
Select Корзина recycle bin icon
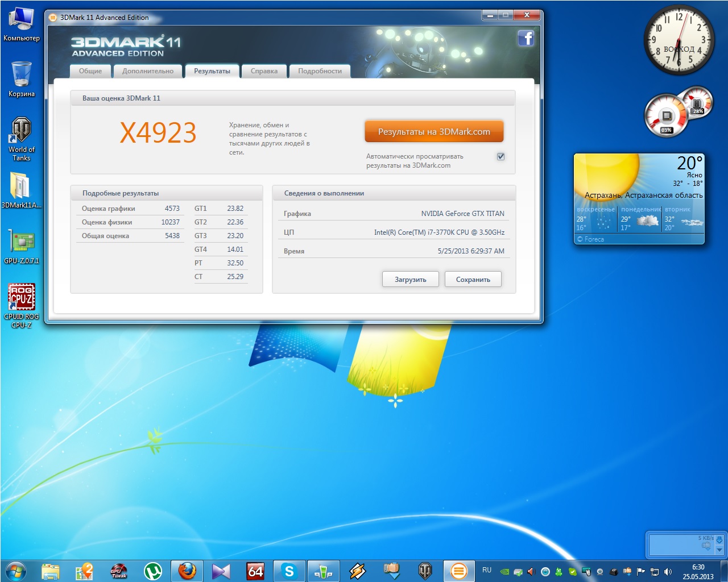point(22,79)
